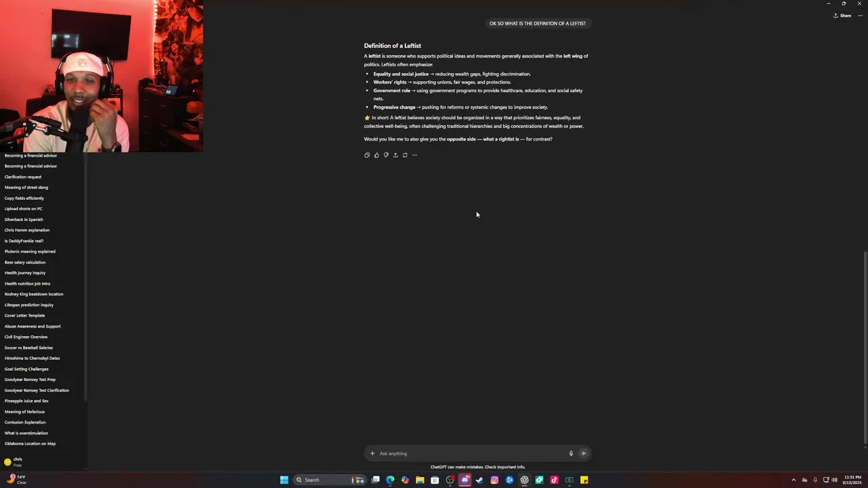The width and height of the screenshot is (868, 488).
Task: Open Soccer vs Baseball Salaries chat
Action: tap(28, 348)
